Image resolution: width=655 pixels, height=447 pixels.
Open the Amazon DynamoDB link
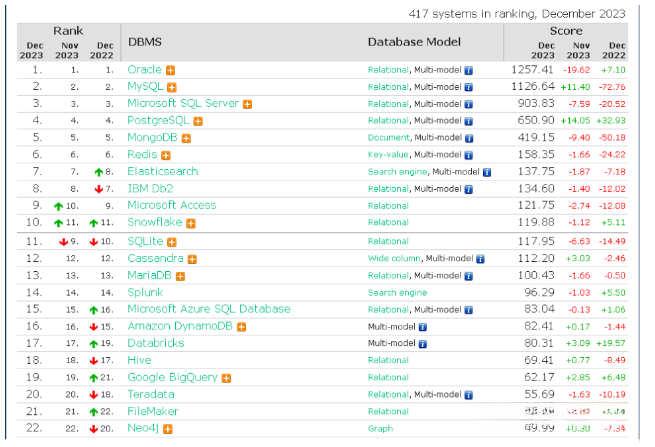(180, 326)
